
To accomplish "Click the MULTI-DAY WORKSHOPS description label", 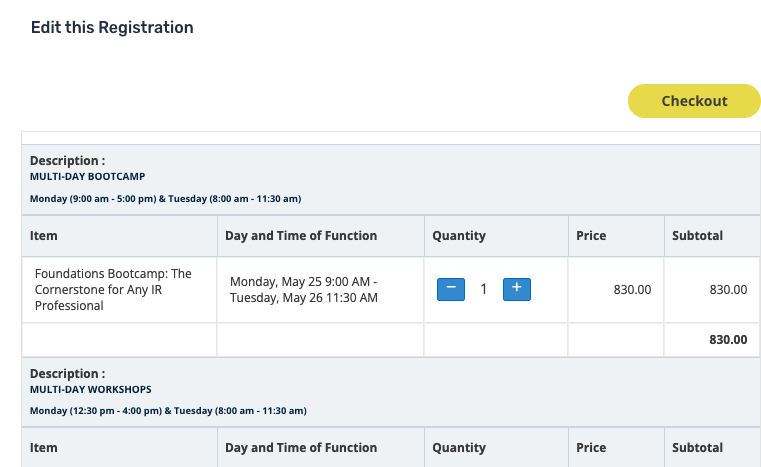I will click(x=90, y=389).
